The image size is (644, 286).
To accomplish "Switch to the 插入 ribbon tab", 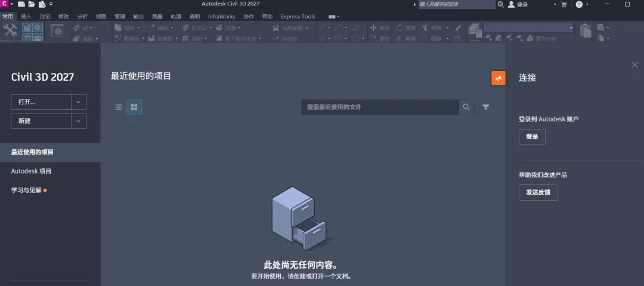I will (26, 17).
